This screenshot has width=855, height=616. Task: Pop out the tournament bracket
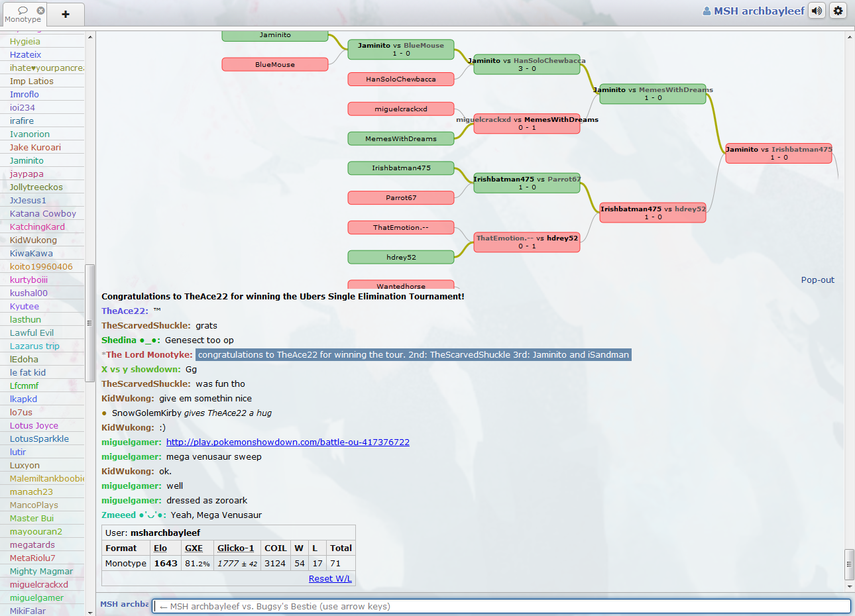[x=817, y=280]
